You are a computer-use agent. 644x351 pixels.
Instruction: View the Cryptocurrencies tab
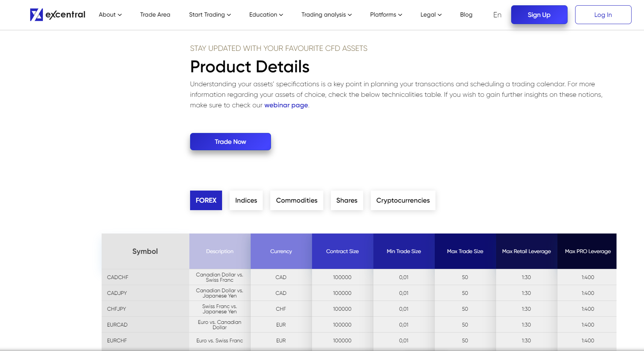pos(403,200)
